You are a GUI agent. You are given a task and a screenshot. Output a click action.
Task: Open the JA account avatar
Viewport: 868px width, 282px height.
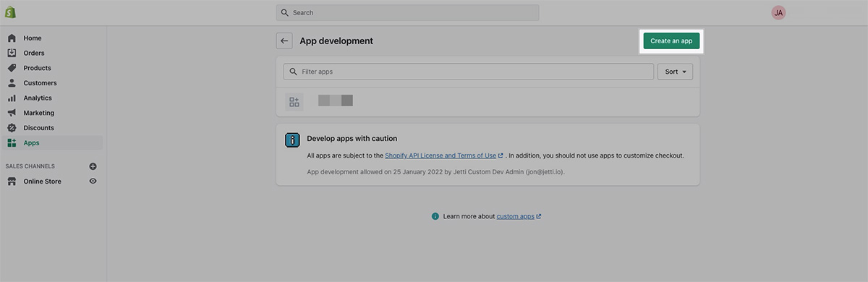click(x=778, y=12)
